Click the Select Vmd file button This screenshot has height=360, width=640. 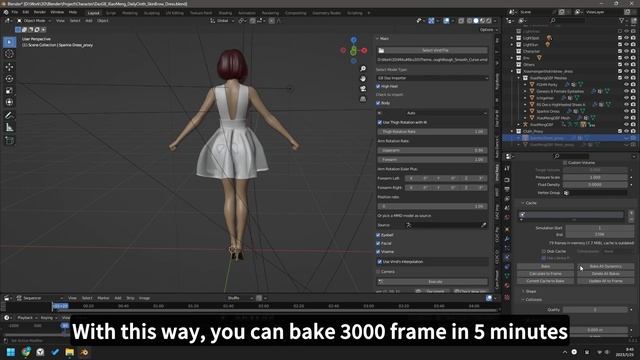click(432, 50)
